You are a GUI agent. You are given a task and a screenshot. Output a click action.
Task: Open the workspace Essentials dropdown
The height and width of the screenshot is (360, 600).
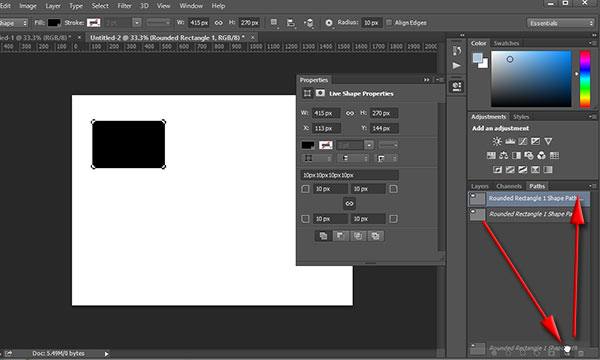561,23
